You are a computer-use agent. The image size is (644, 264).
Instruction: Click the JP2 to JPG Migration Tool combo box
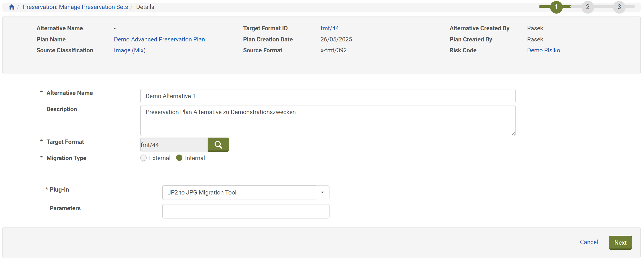239,193
